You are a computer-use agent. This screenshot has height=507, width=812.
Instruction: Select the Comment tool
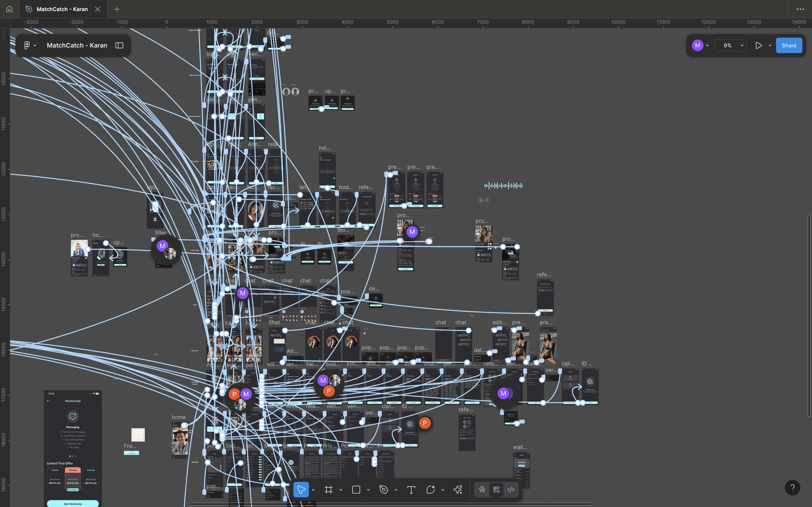tap(430, 490)
